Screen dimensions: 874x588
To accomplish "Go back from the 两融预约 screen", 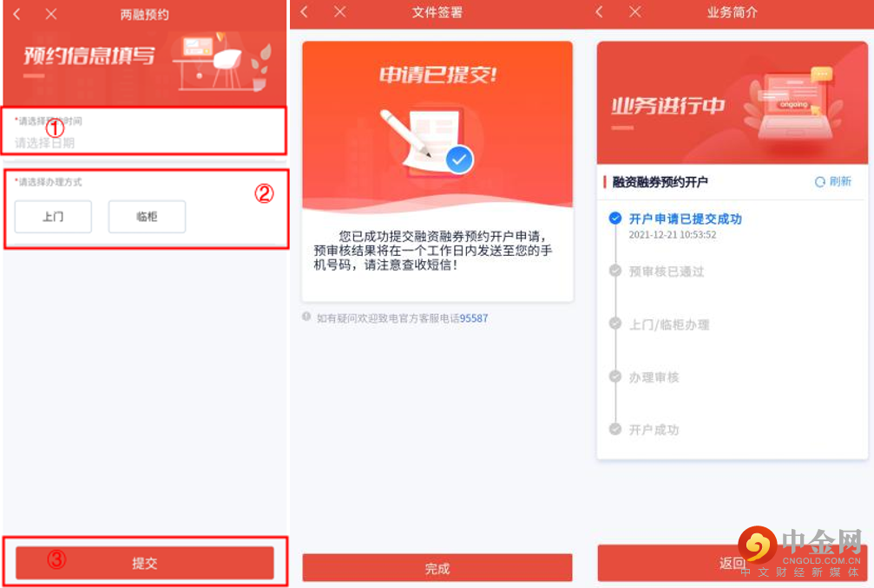I will coord(16,15).
